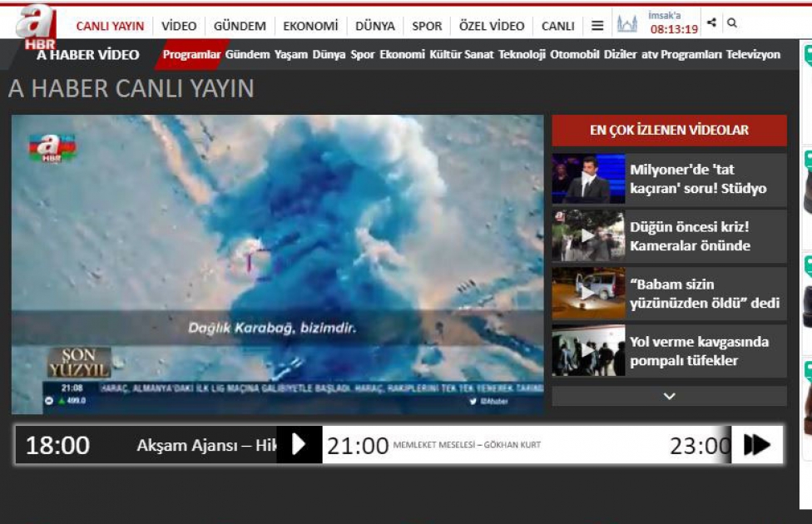This screenshot has height=524, width=812.
Task: Open Teknoloji video category
Action: 522,54
